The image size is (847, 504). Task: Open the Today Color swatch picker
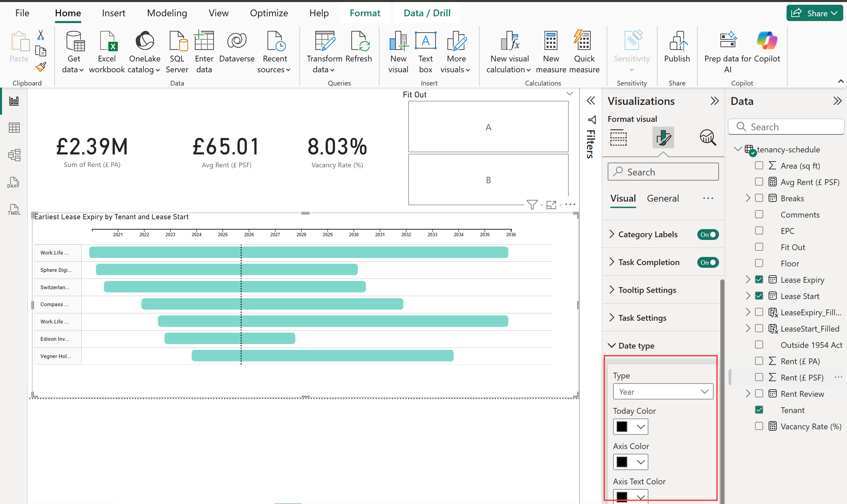(x=630, y=427)
